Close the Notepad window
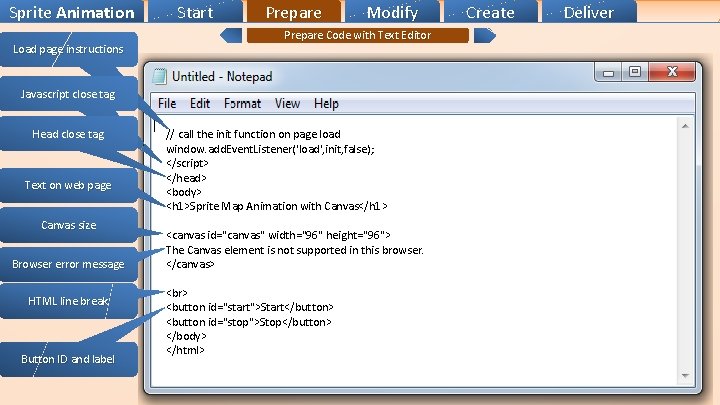The image size is (720, 405). (x=673, y=72)
